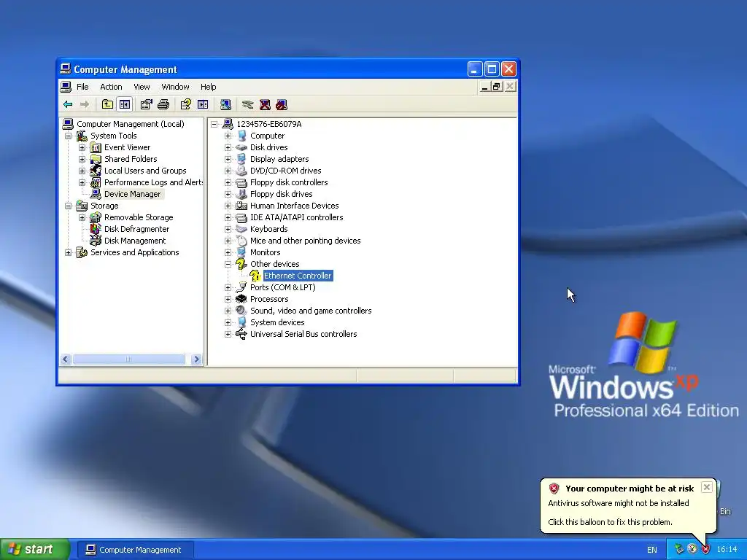Click the IDE ATA/ATAPI controllers icon

pos(241,217)
